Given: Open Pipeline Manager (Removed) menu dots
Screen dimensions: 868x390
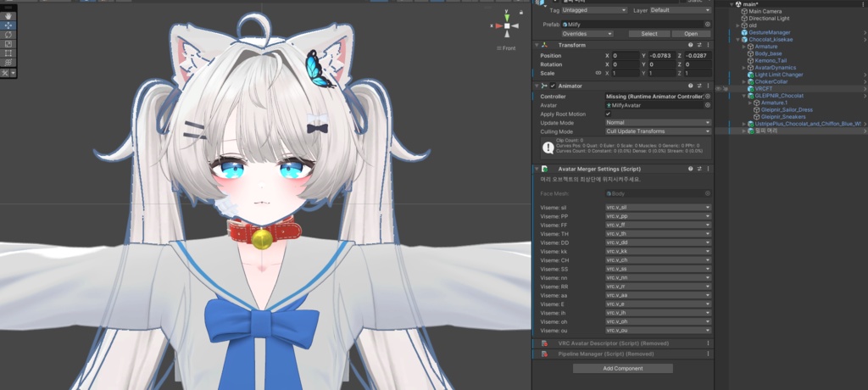Looking at the screenshot, I should pos(708,354).
